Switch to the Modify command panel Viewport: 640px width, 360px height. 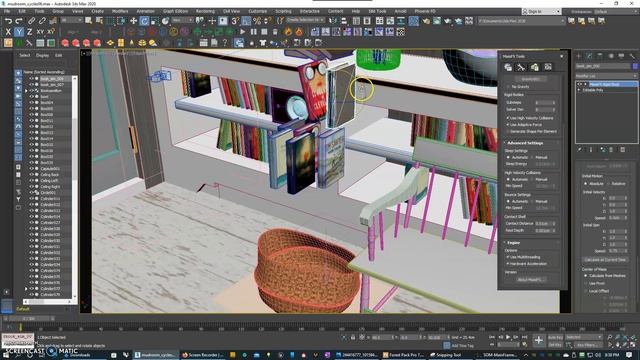coord(589,56)
